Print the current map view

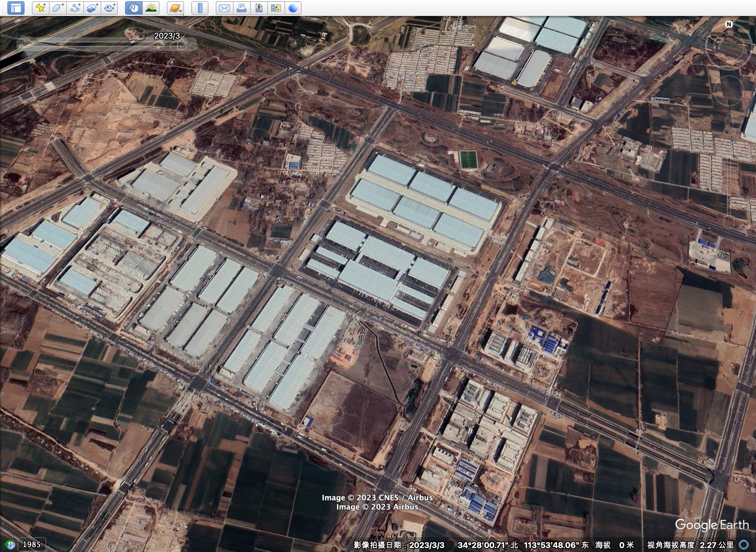(x=242, y=8)
